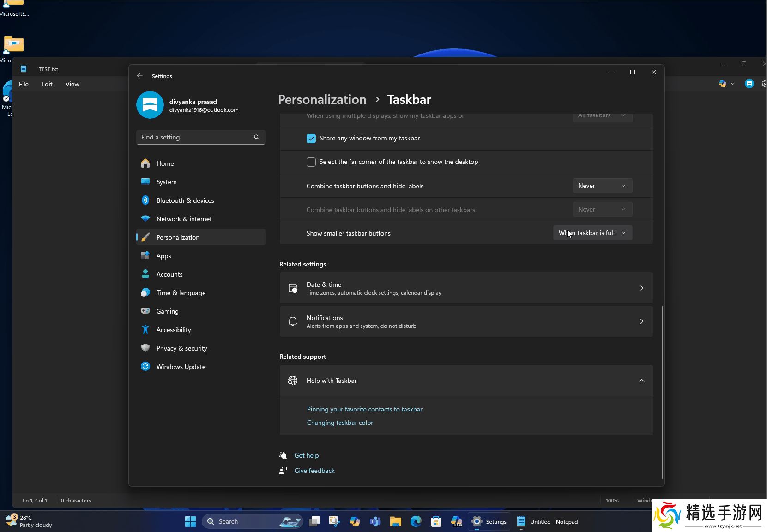Open Microsoft Edge from the taskbar
767x532 pixels.
pyautogui.click(x=416, y=521)
